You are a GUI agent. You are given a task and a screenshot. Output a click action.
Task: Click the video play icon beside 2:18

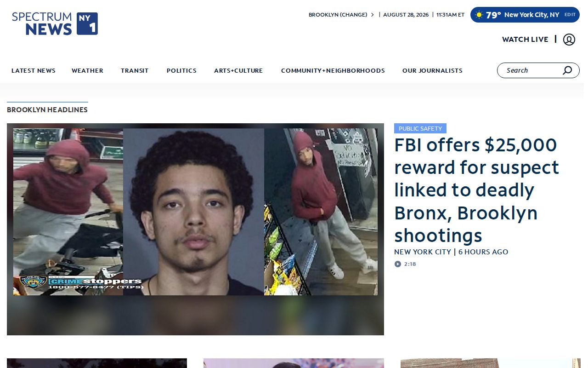(x=398, y=264)
